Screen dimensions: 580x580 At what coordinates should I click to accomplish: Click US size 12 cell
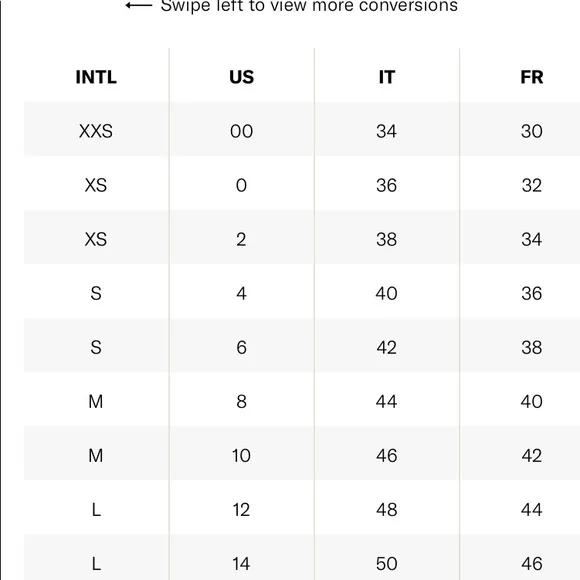tap(242, 510)
